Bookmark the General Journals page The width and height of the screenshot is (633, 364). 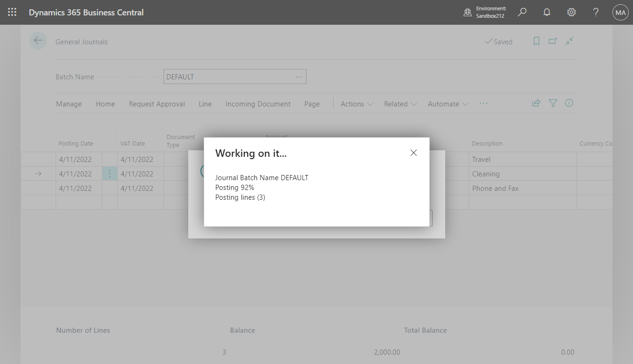point(536,41)
